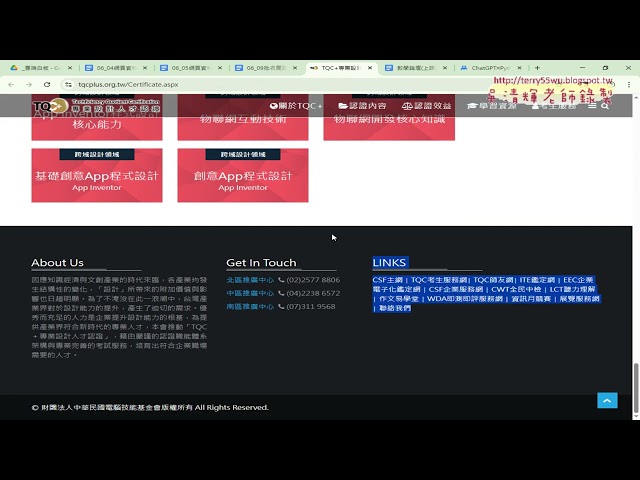Switch to the 06_05 document tab

coord(190,68)
